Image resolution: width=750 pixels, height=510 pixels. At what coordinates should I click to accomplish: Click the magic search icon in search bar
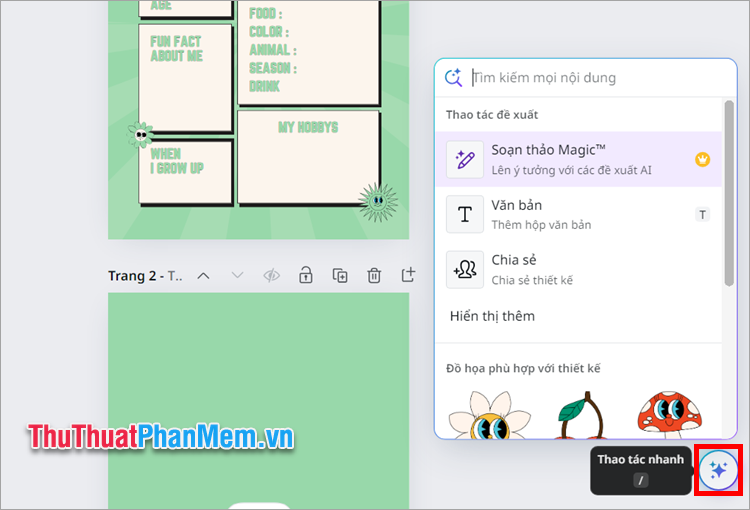coord(453,77)
